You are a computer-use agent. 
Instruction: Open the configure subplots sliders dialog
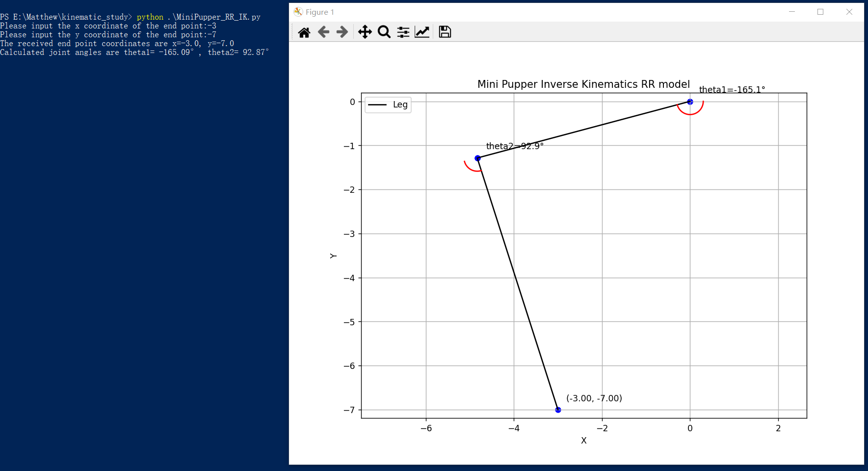click(403, 31)
